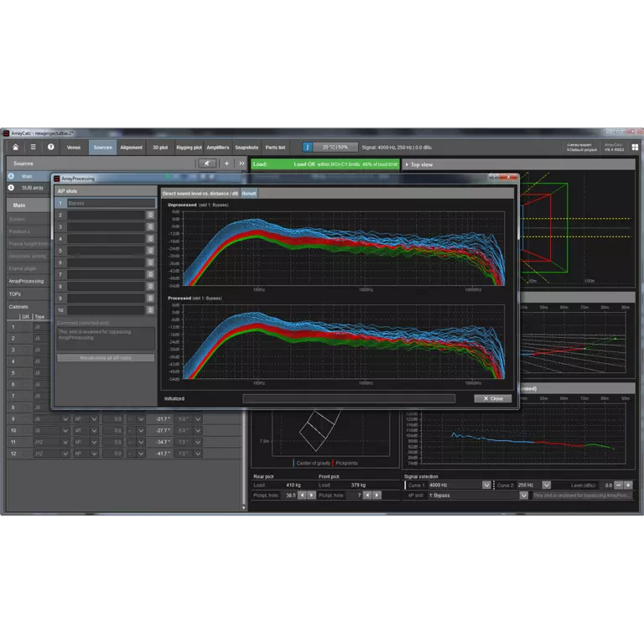This screenshot has height=644, width=644.
Task: Click Recalculate all AP slots button
Action: pyautogui.click(x=106, y=358)
